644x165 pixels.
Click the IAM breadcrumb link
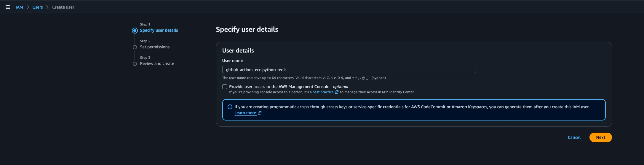(19, 7)
